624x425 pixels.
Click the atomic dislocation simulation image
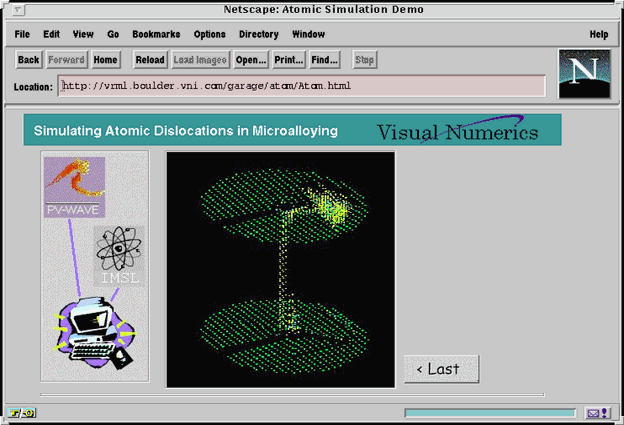[281, 269]
